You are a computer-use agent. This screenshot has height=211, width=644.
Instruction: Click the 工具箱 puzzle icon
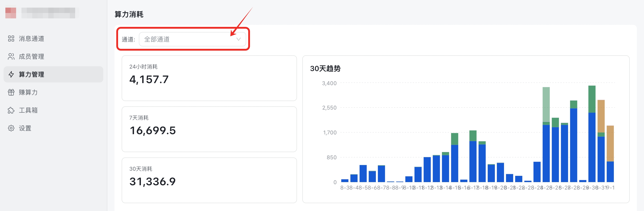[x=11, y=110]
